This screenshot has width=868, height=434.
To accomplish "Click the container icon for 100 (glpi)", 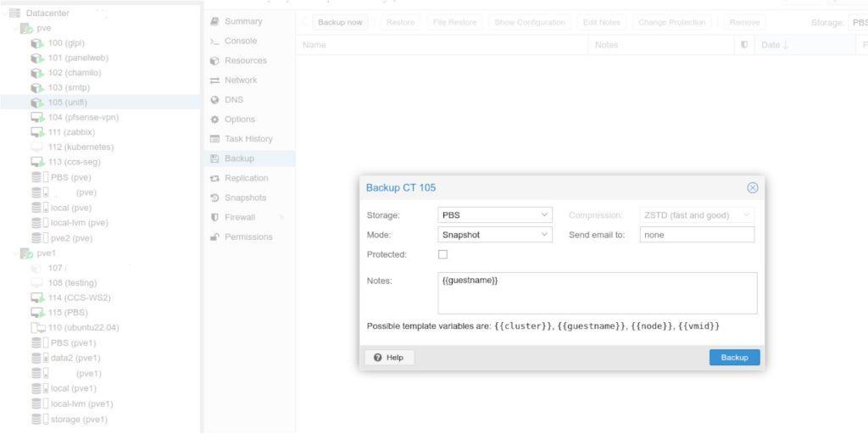I will tap(37, 43).
